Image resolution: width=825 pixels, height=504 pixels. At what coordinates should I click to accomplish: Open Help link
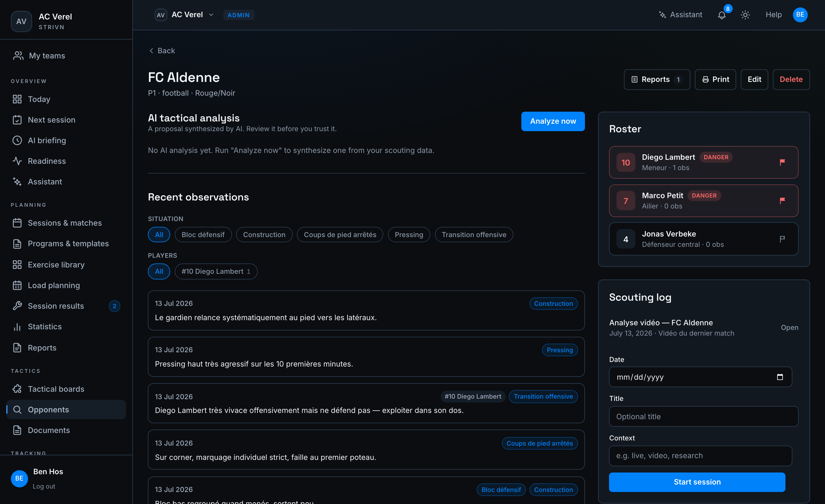pyautogui.click(x=773, y=15)
